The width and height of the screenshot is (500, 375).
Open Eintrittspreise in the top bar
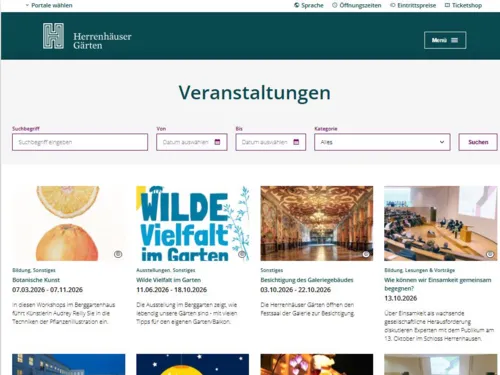[413, 5]
